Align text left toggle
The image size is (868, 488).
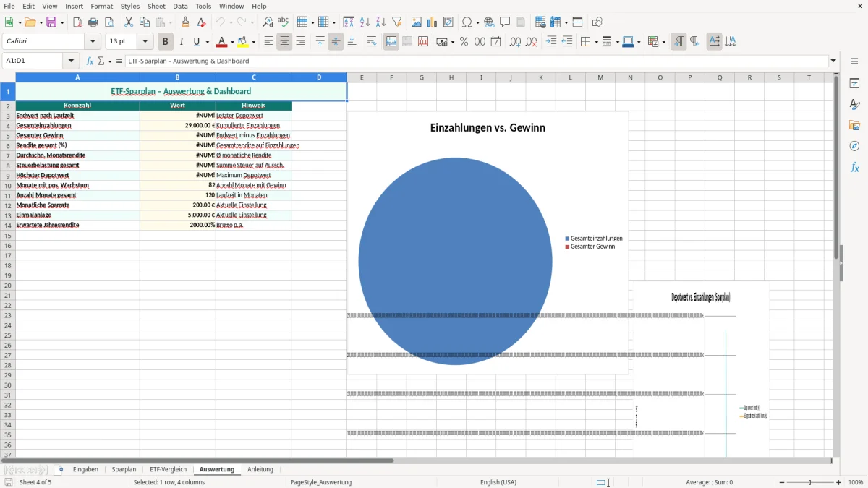tap(268, 42)
